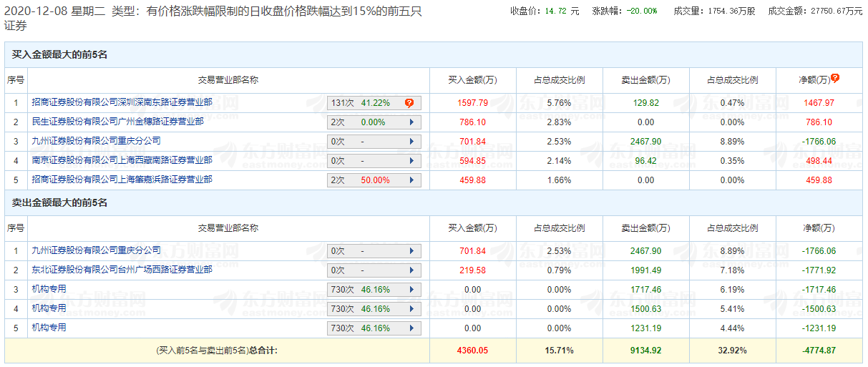Click the total net amount -4774.87
Screen dimensions: 868x367
[x=820, y=351]
